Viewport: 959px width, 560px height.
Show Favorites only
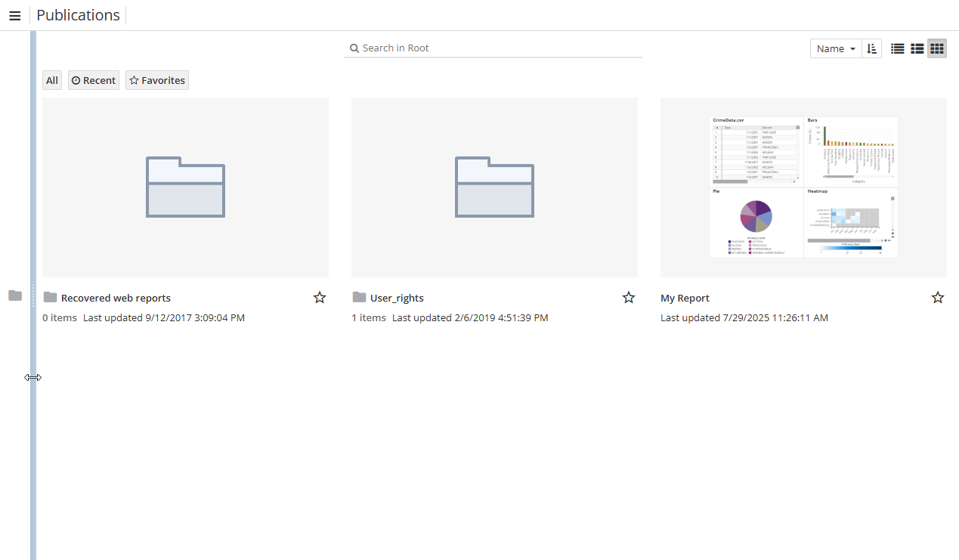point(157,80)
